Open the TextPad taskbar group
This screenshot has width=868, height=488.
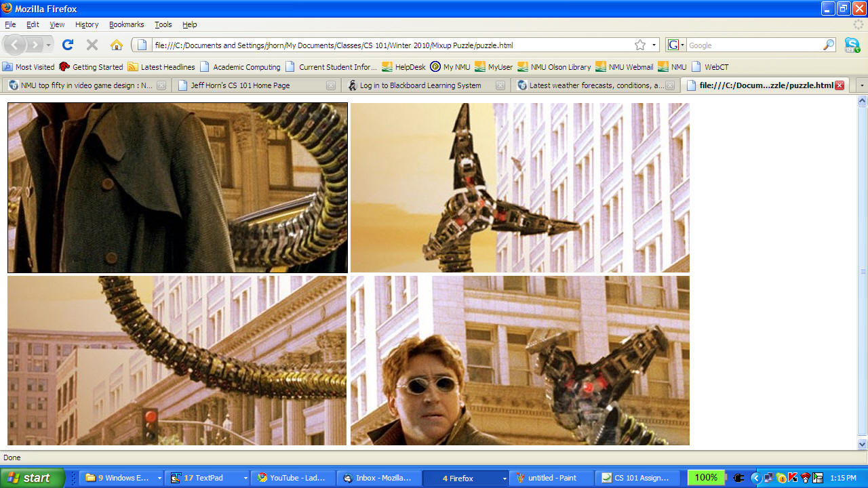tap(208, 478)
